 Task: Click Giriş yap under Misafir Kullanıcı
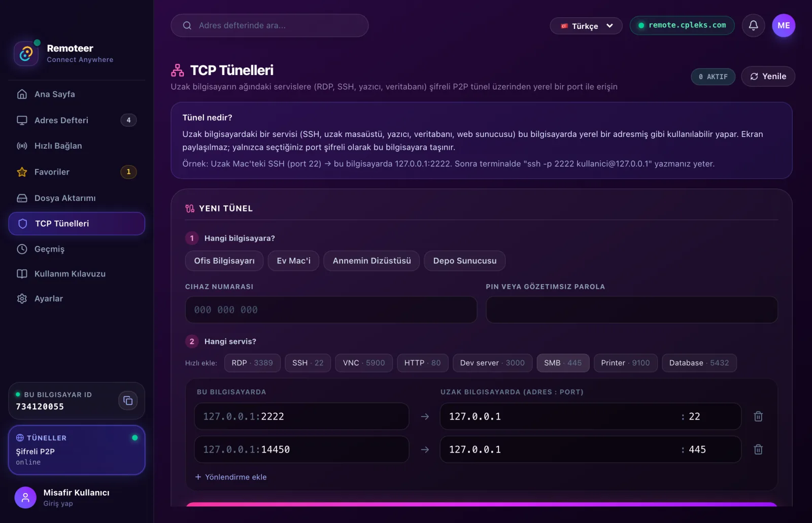tap(58, 504)
